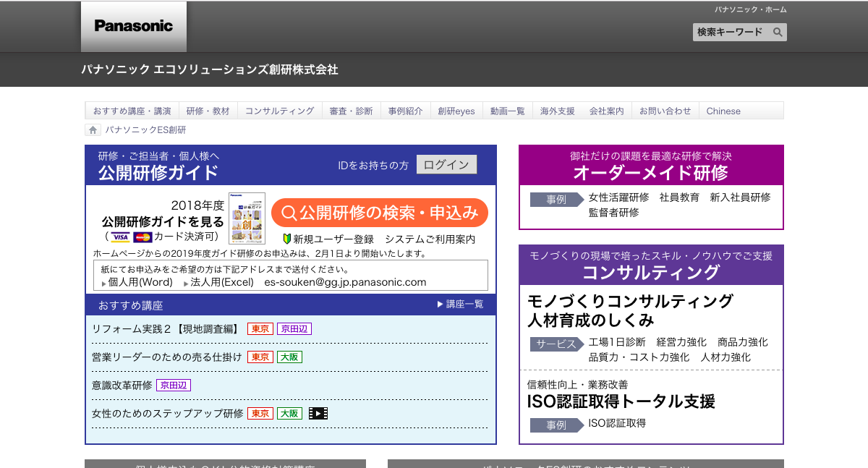868x468 pixels.
Task: Open the 研修・教材 menu
Action: [208, 111]
